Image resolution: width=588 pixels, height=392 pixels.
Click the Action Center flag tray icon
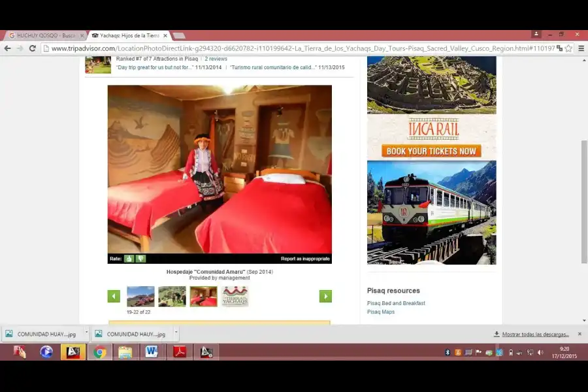pyautogui.click(x=478, y=352)
